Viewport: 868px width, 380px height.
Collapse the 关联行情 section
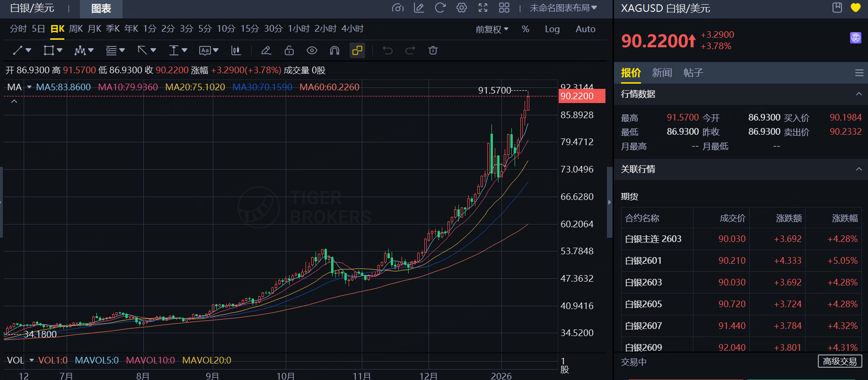859,169
